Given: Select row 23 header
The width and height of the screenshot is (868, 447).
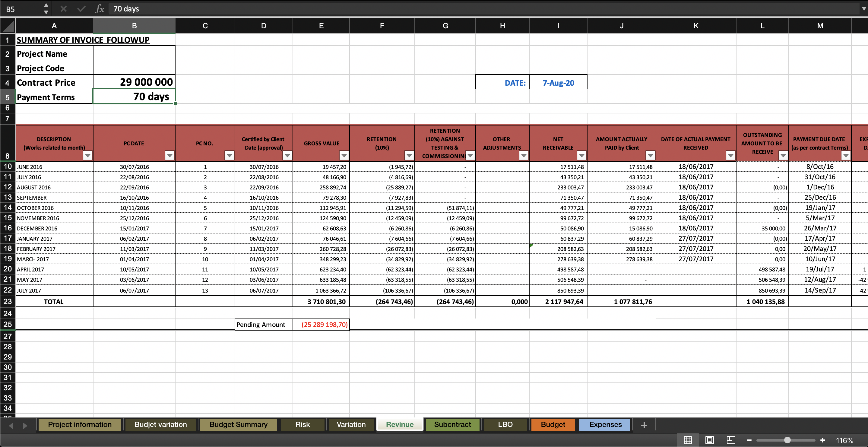Looking at the screenshot, I should pos(8,301).
